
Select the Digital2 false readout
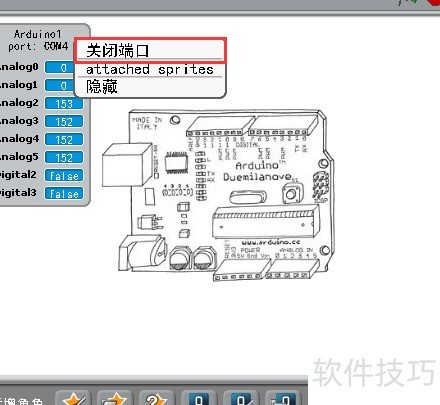64,176
